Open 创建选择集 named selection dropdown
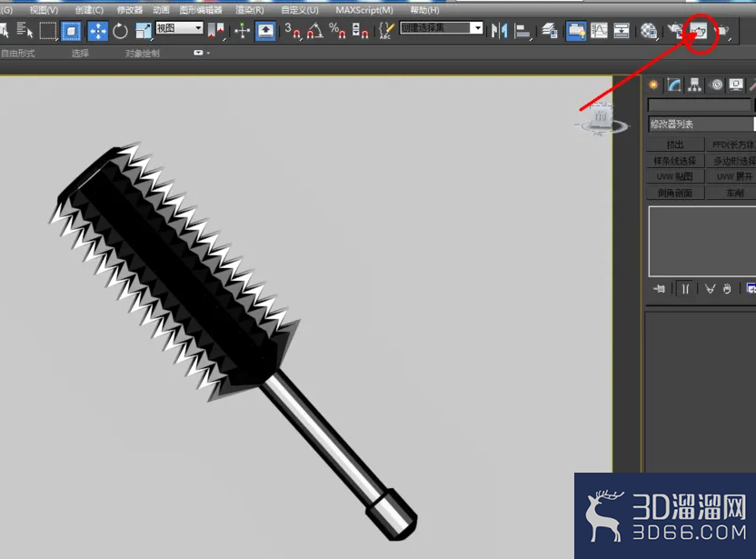The width and height of the screenshot is (756, 559). click(442, 28)
